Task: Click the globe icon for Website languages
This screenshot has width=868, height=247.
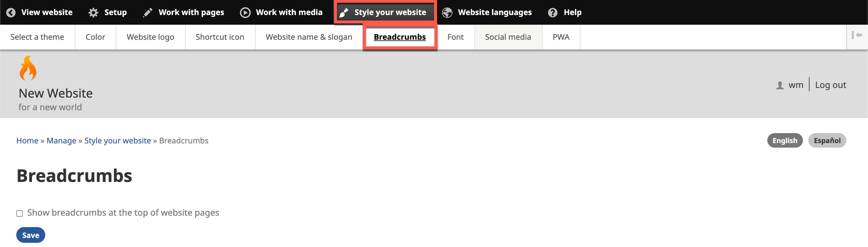Action: [x=447, y=12]
